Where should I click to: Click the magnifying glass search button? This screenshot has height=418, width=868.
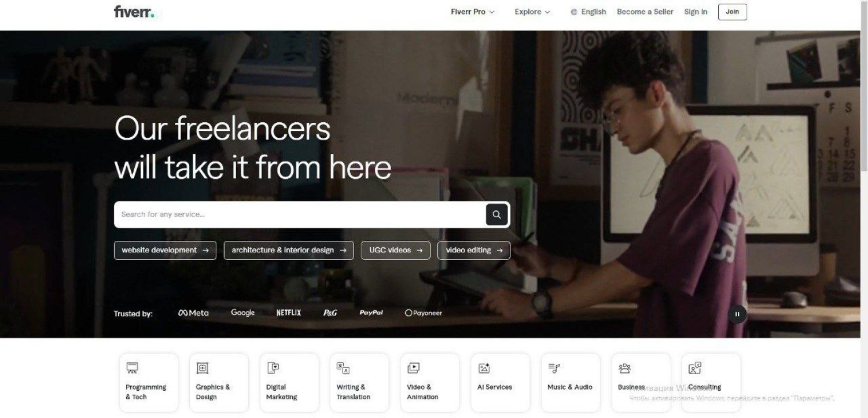click(496, 215)
